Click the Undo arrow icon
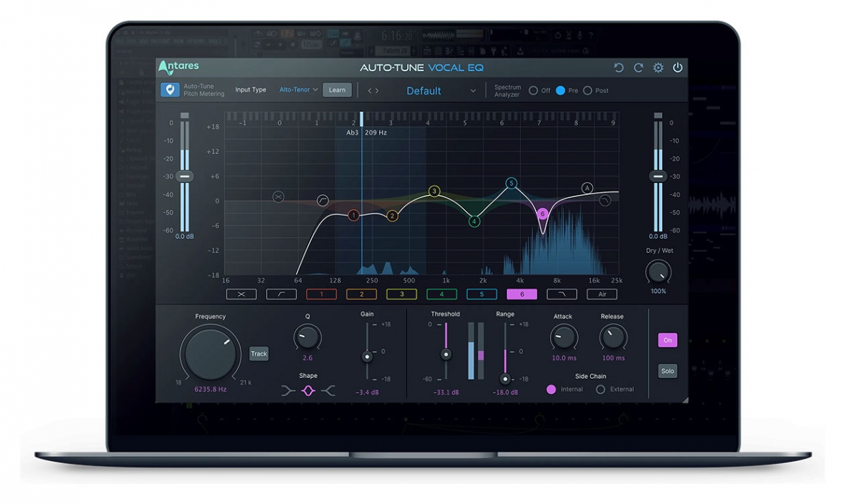Viewport: 845px width, 504px height. (x=619, y=68)
